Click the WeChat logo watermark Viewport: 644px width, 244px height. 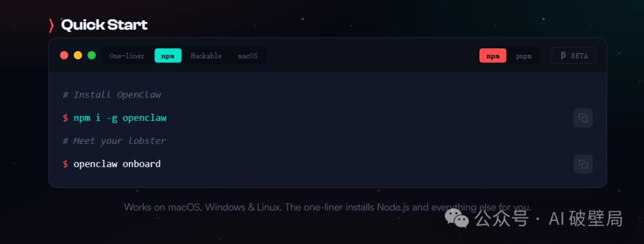pyautogui.click(x=456, y=218)
